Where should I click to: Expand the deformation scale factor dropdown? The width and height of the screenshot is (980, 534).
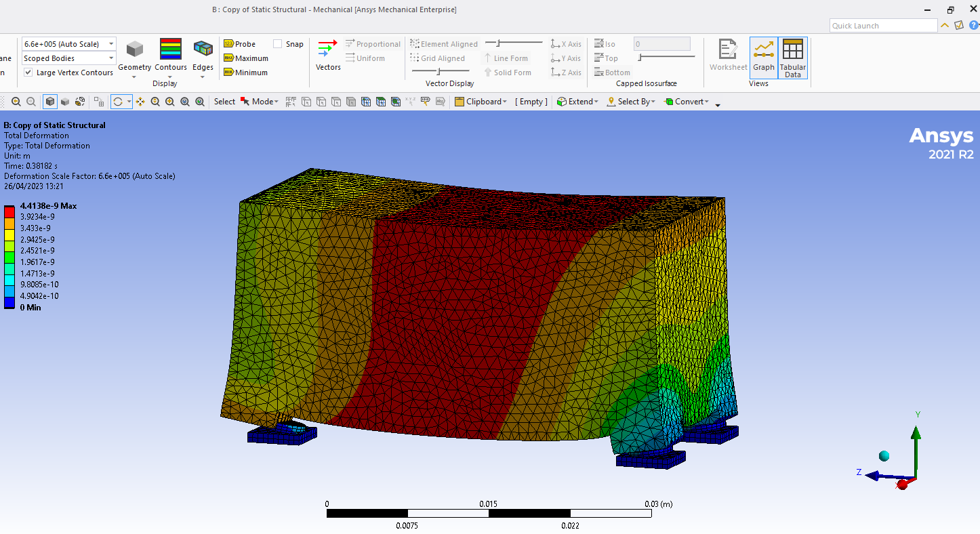[x=111, y=44]
